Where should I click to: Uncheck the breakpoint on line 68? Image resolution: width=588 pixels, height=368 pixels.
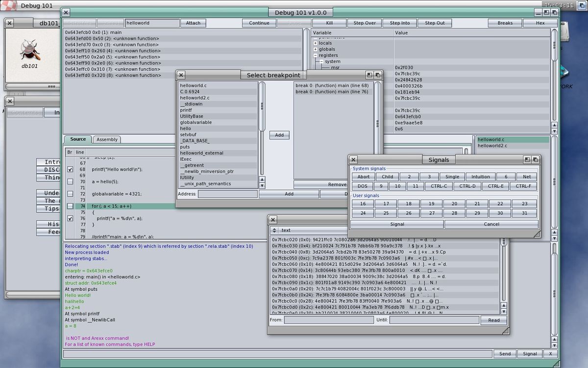coord(70,169)
